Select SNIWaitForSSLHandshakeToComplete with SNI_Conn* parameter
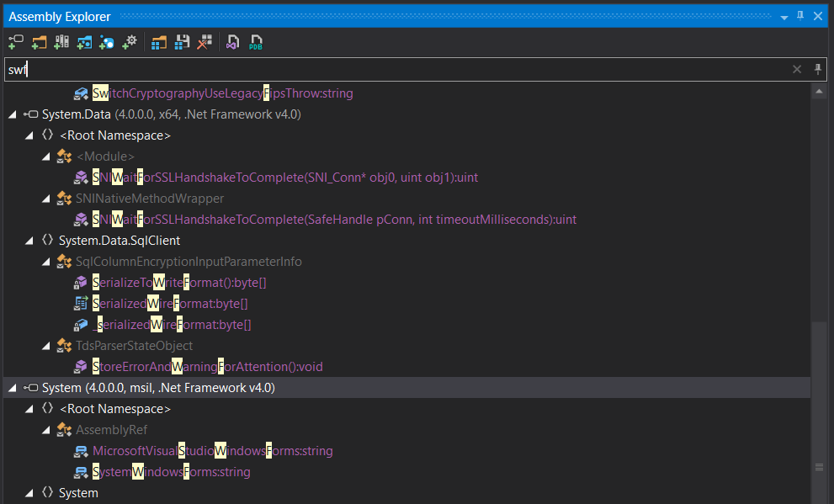 (x=285, y=178)
